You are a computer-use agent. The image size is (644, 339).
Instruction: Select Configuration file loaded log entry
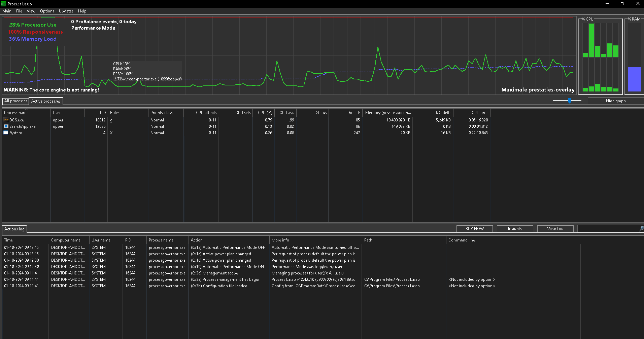coord(292,286)
